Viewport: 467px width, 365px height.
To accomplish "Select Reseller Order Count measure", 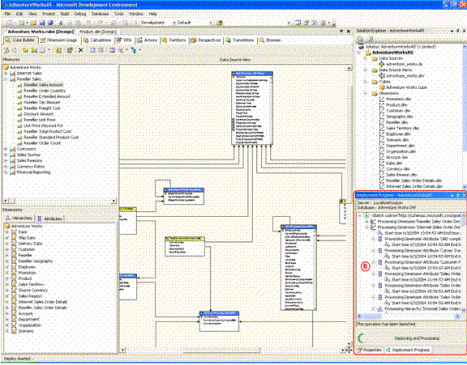I will click(x=42, y=143).
